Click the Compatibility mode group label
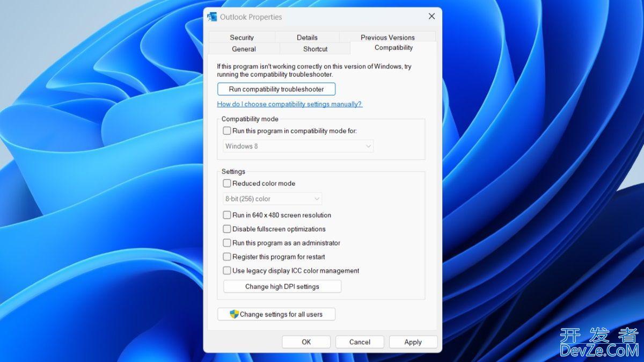Viewport: 644px width, 362px height. click(x=250, y=119)
